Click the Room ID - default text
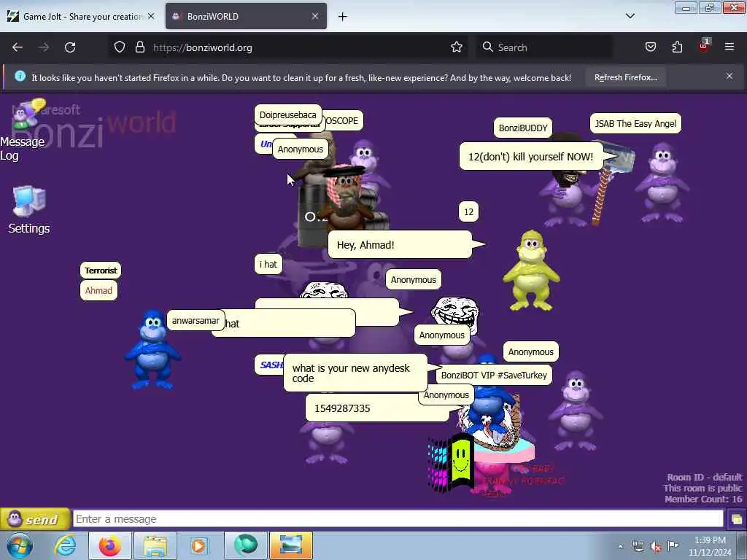747x560 pixels. 704,477
